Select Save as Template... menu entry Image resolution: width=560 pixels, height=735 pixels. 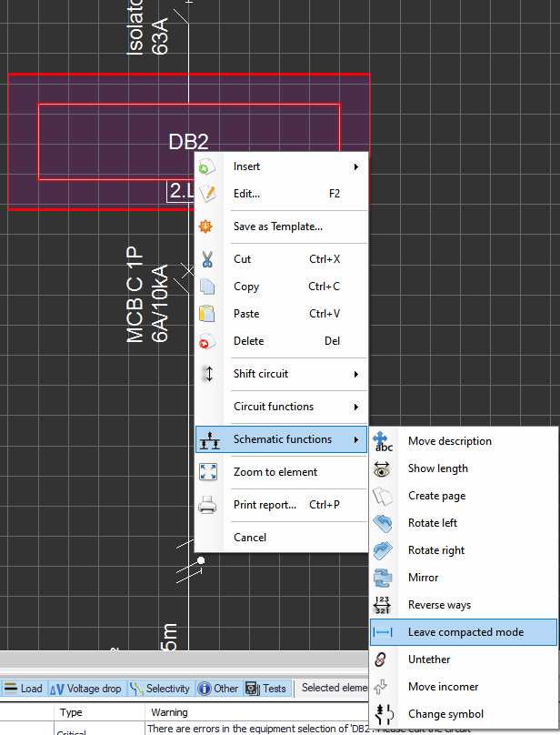pyautogui.click(x=281, y=227)
